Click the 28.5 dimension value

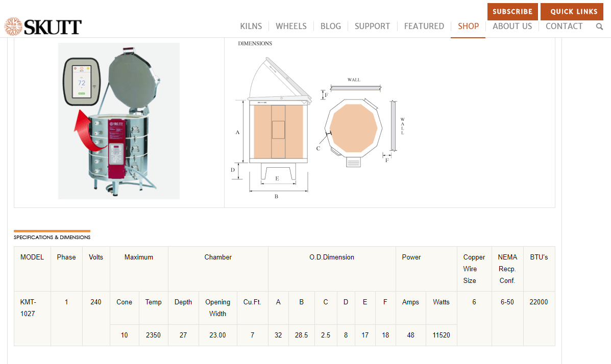coord(301,335)
